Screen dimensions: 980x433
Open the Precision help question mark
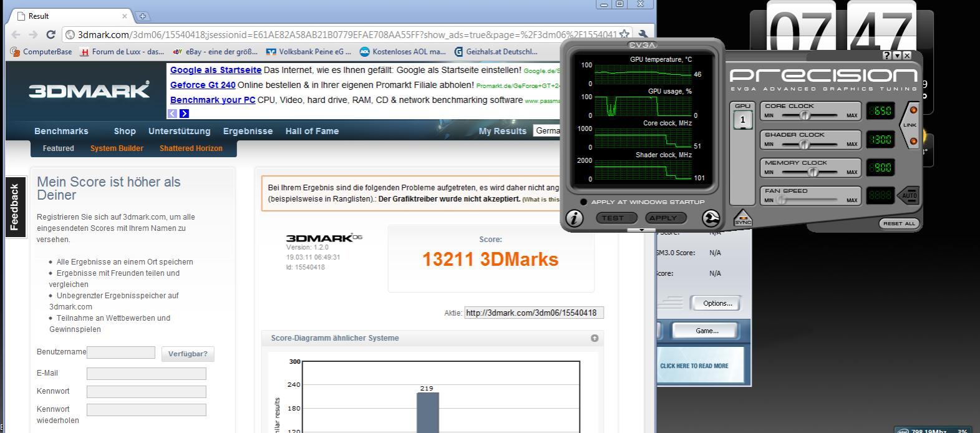(x=887, y=56)
